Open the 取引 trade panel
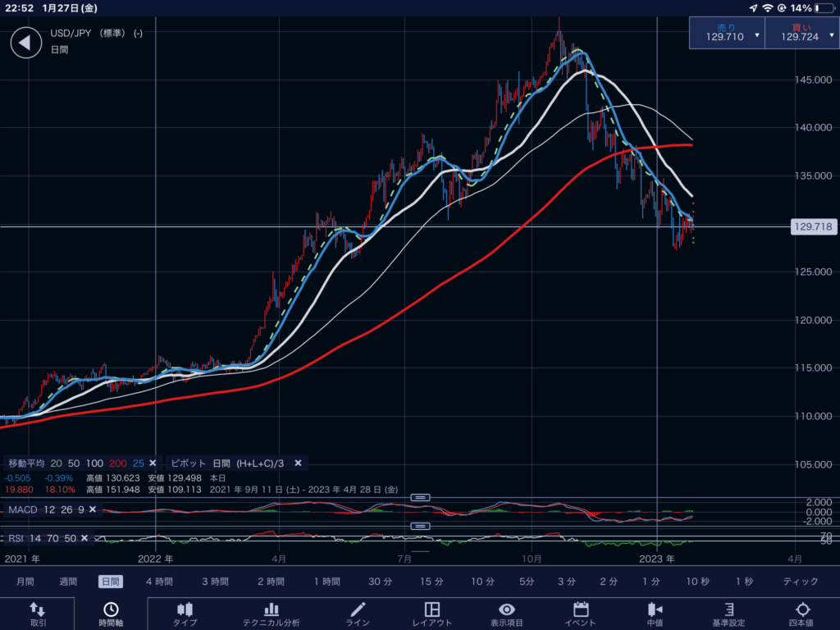 point(38,614)
